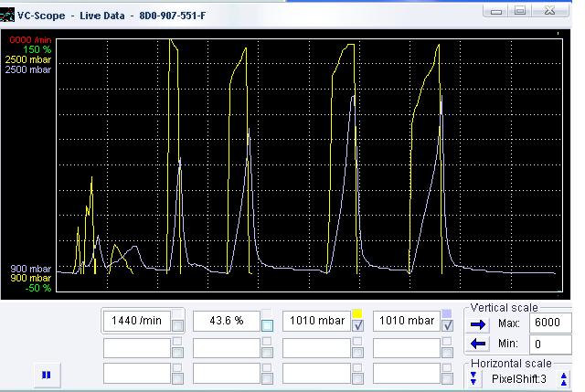The width and height of the screenshot is (585, 392).
Task: Click the 1440 /min value field
Action: [136, 321]
